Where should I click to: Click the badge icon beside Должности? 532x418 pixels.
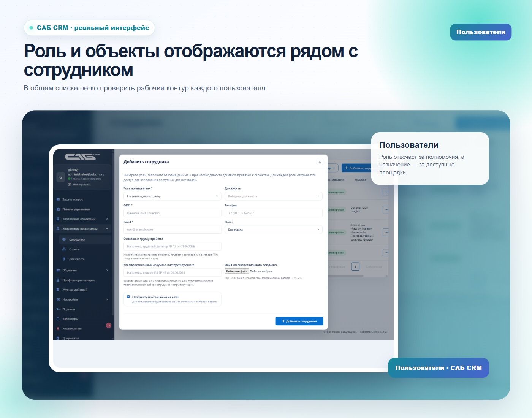coord(64,259)
